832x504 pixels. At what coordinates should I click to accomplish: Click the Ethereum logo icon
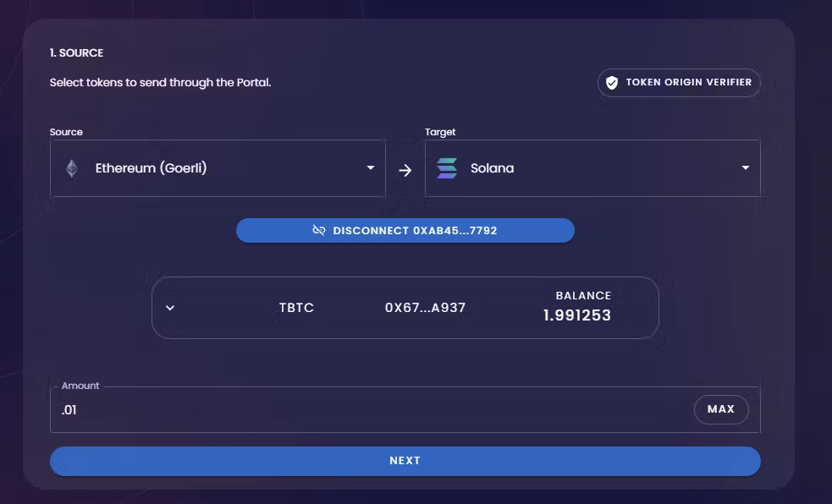click(x=73, y=167)
